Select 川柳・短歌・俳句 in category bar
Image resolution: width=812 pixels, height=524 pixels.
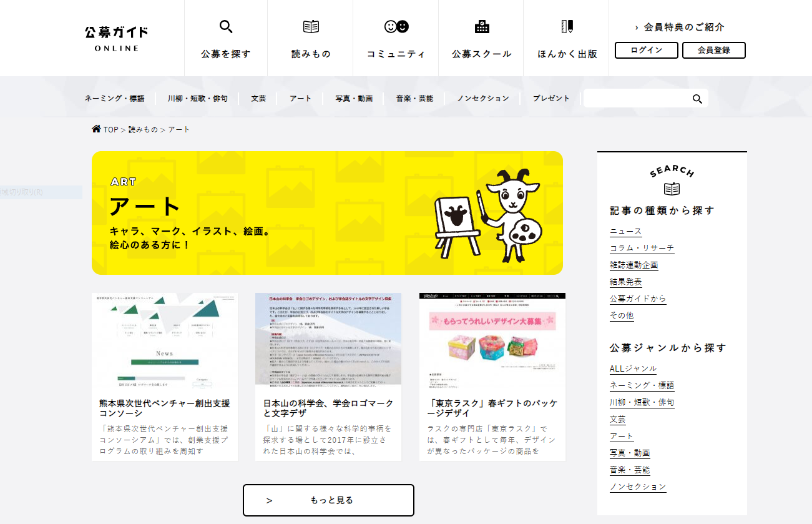pos(197,99)
